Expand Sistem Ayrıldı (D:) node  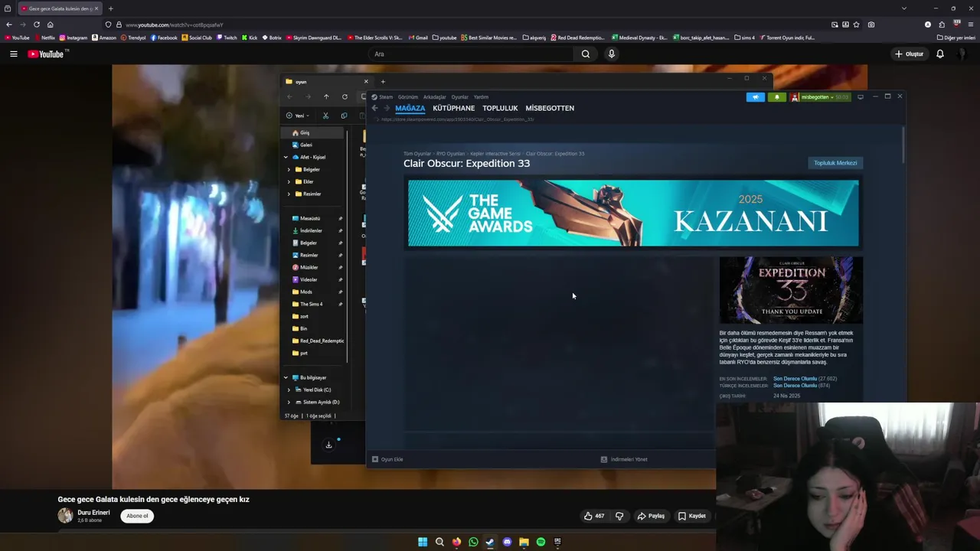coord(289,402)
